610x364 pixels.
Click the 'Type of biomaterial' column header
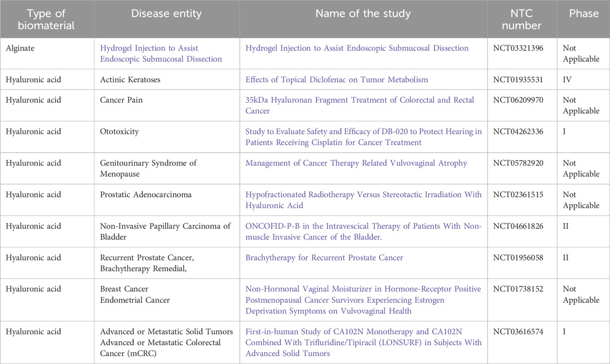click(47, 19)
